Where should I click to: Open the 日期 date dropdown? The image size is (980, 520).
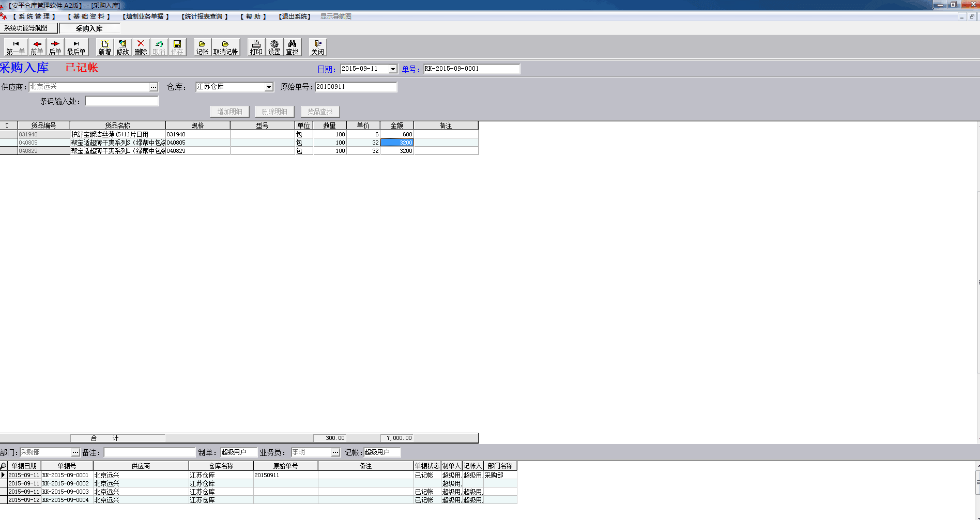click(393, 69)
